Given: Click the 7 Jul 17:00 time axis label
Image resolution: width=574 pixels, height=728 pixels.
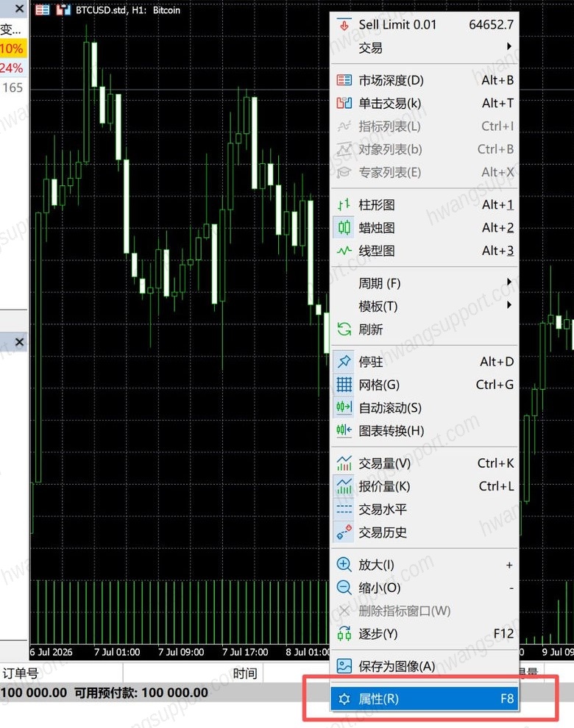Looking at the screenshot, I should [245, 652].
